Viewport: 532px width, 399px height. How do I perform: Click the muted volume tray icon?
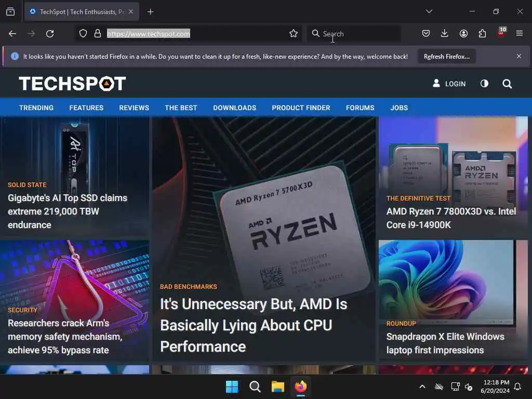pos(469,387)
